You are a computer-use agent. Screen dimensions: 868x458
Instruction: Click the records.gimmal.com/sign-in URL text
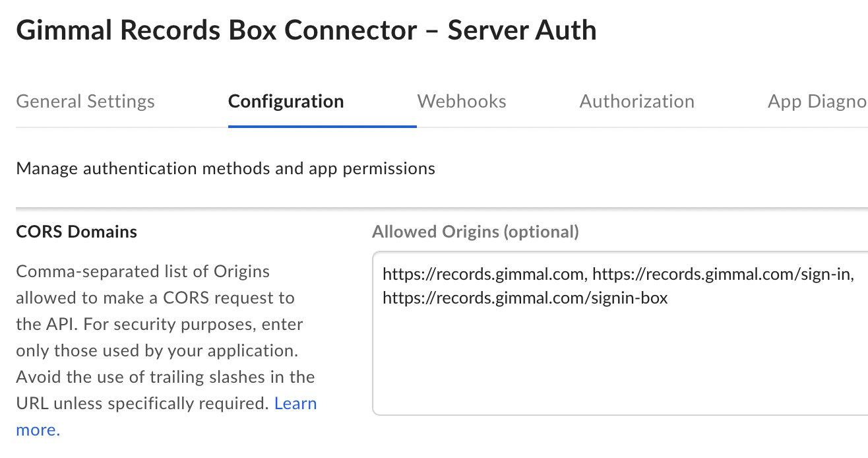click(x=722, y=275)
